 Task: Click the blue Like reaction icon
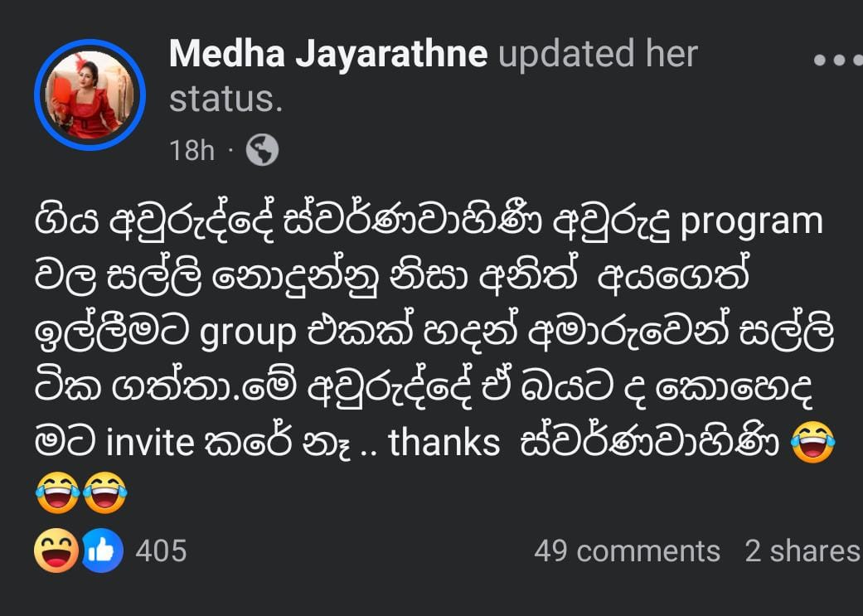coord(102,551)
